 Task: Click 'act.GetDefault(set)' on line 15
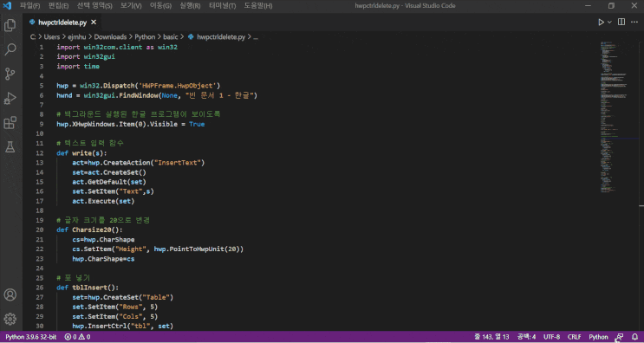point(109,182)
